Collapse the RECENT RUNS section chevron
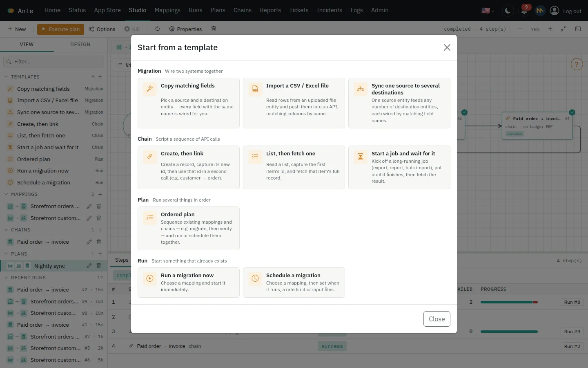The height and width of the screenshot is (368, 588). 6,278
